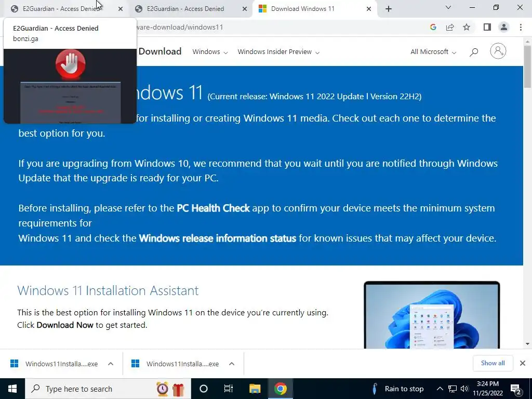Open Task View on the taskbar
Screen dimensions: 532x399
coord(229,389)
